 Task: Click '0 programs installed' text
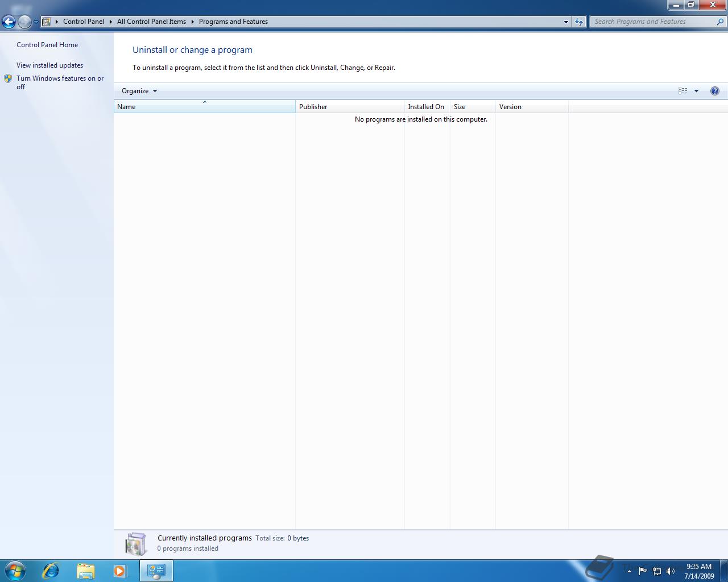188,548
